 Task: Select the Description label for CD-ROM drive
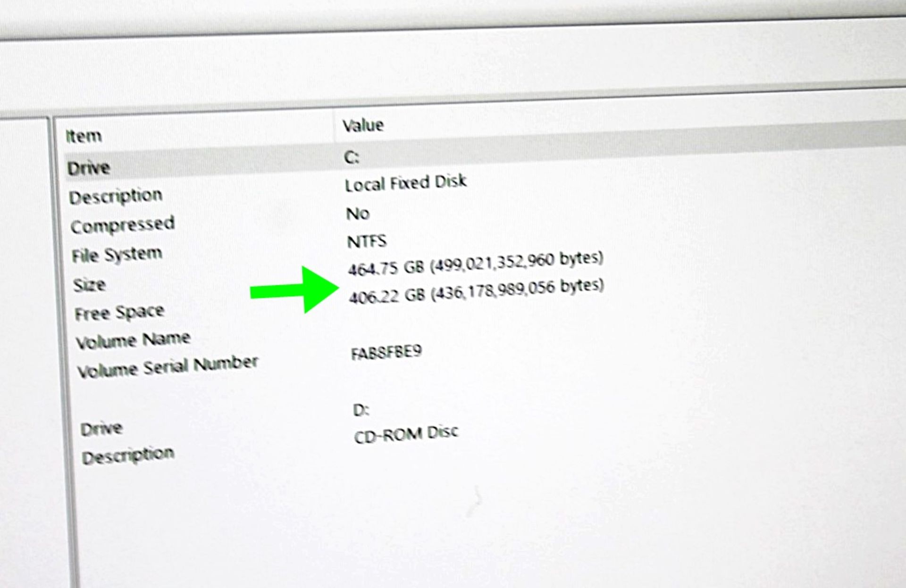[128, 455]
